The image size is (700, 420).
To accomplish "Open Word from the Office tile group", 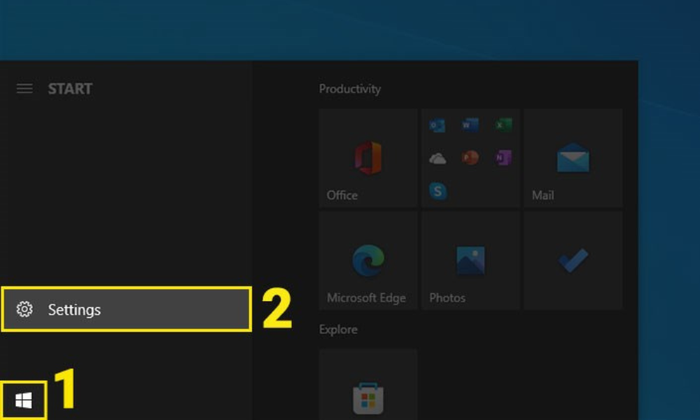I will pyautogui.click(x=471, y=126).
